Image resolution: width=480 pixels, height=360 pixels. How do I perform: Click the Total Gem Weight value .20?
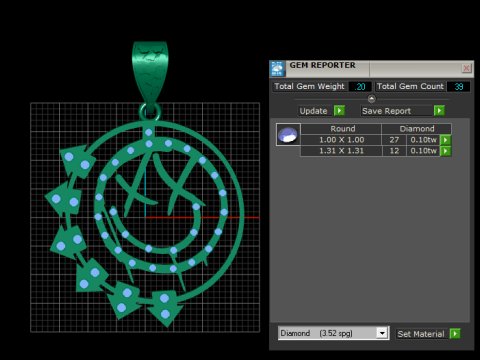(x=360, y=87)
